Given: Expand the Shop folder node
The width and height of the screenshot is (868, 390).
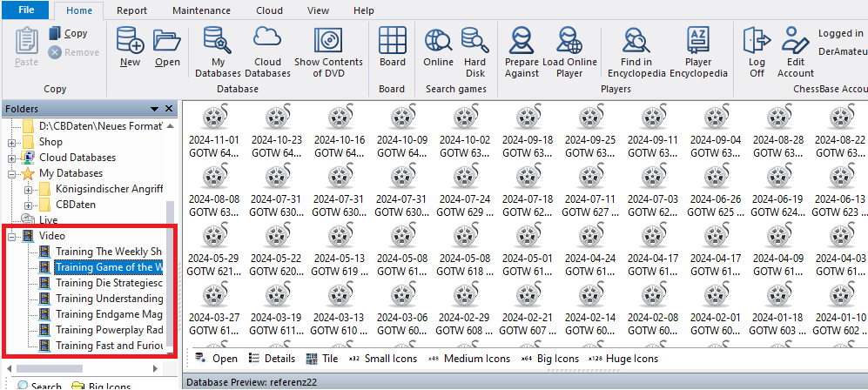Looking at the screenshot, I should point(11,142).
